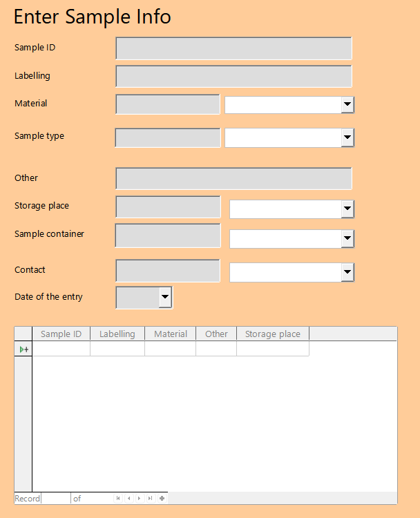Click empty Material cell in new row
This screenshot has width=420, height=518.
click(171, 349)
